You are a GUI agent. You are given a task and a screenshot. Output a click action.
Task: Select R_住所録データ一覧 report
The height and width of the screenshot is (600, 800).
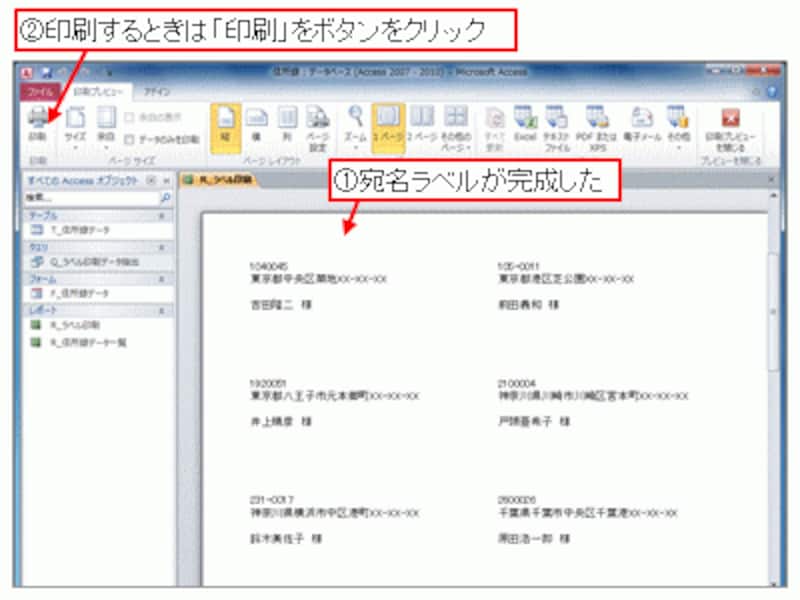(x=98, y=342)
